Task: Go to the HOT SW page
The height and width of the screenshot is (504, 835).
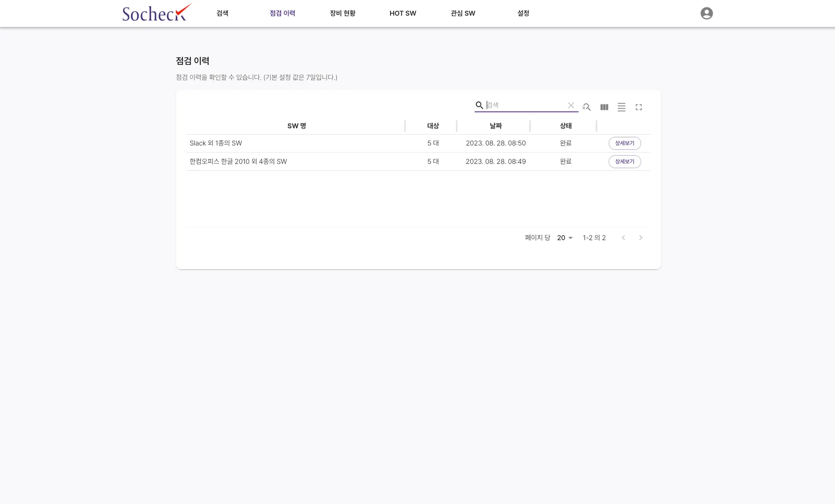Action: pos(402,13)
